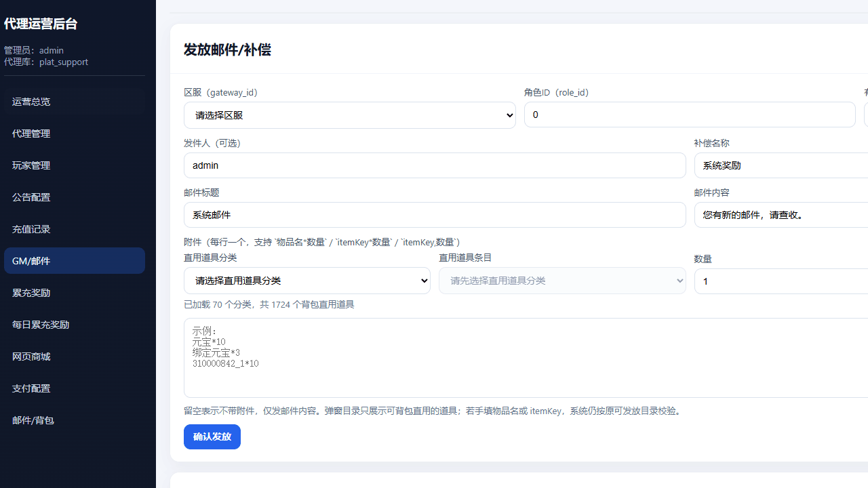Expand the 直用道具分类 category dropdown

click(307, 280)
